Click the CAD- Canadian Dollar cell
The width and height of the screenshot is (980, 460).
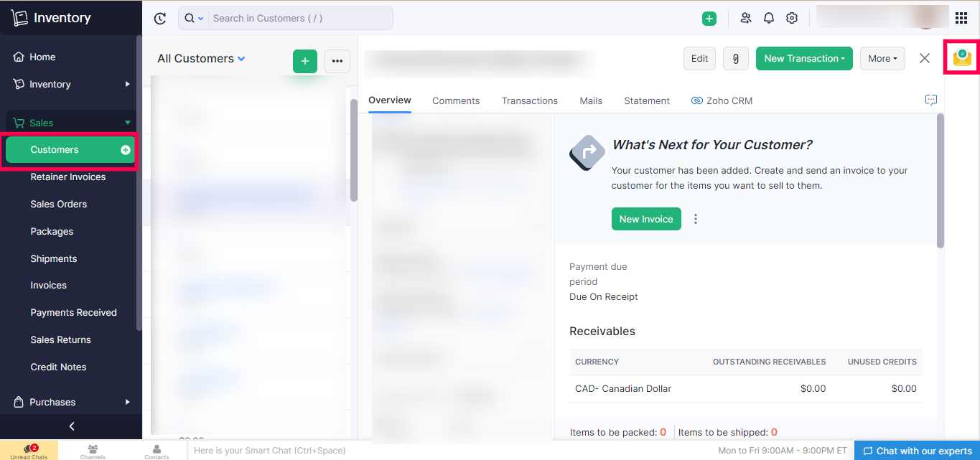(623, 389)
